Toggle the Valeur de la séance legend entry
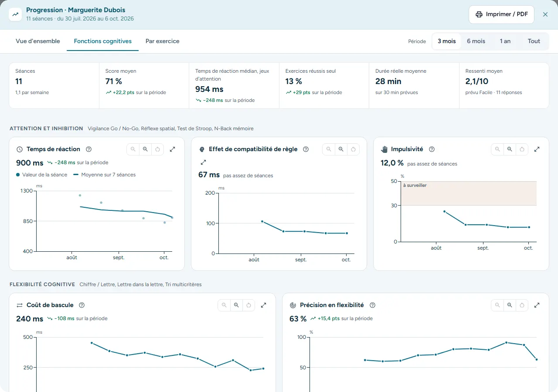558x392 pixels. coord(42,175)
